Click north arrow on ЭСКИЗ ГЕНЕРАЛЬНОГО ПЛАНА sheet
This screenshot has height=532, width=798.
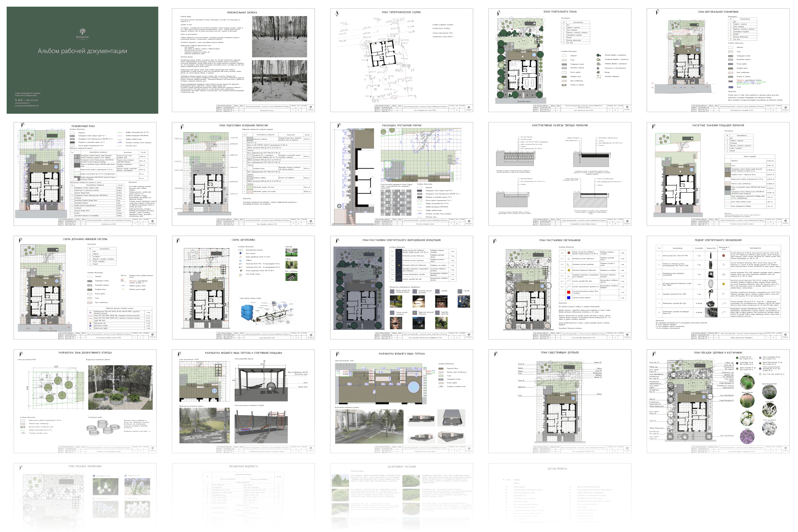[499, 13]
